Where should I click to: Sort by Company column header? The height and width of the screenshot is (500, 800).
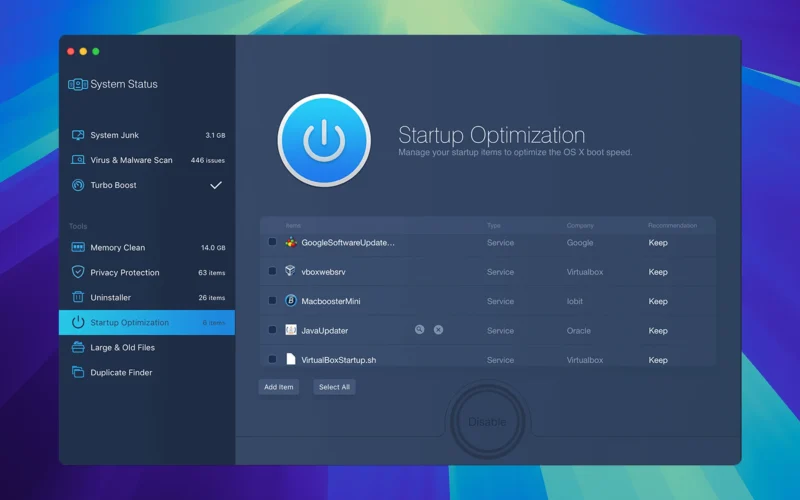pyautogui.click(x=580, y=226)
